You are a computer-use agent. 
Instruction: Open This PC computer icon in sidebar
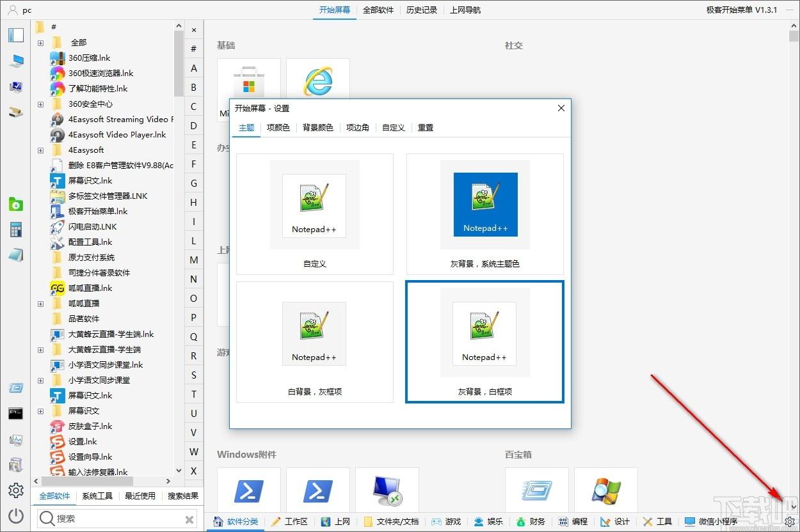coord(16,61)
